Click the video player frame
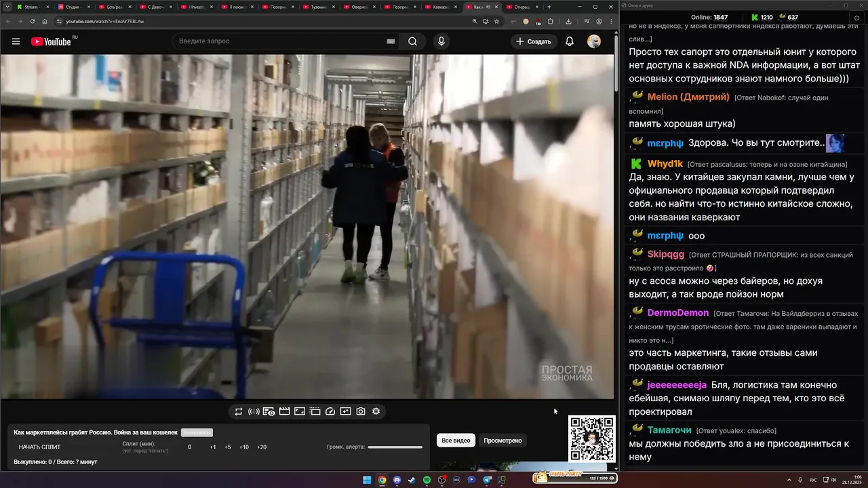Screen dimensions: 868x488 (x=307, y=226)
